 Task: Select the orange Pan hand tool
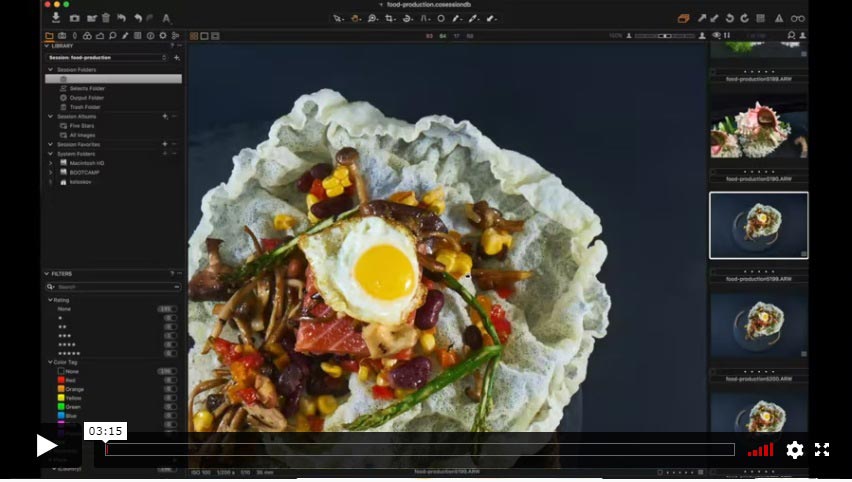coord(355,18)
